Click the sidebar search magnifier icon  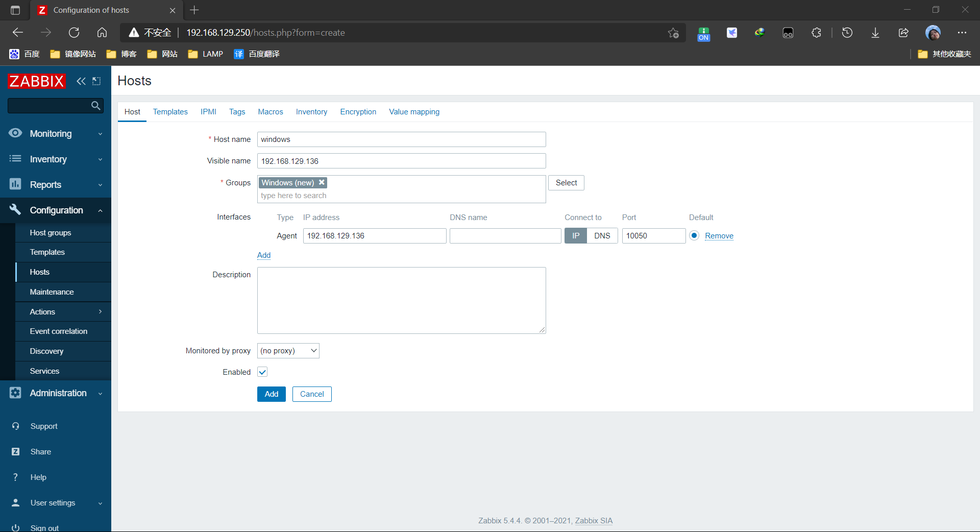coord(95,106)
